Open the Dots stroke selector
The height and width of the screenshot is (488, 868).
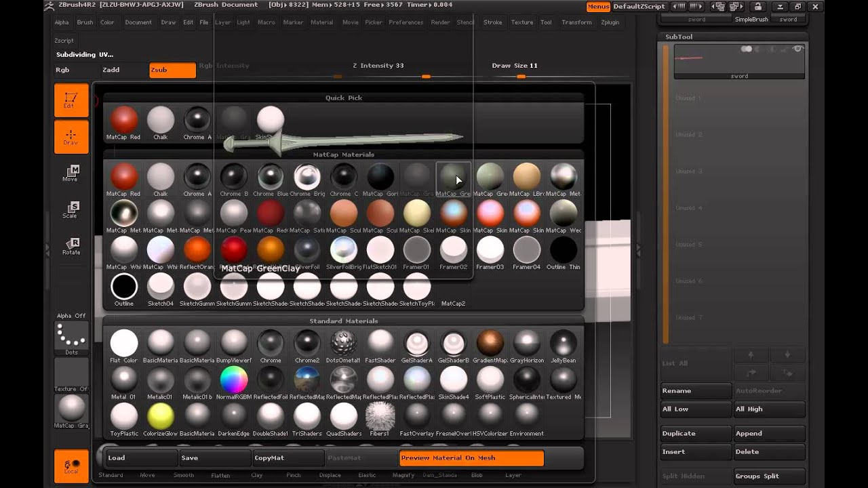tap(71, 338)
